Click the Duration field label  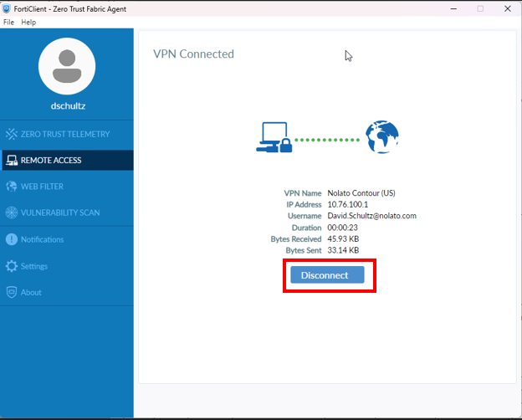coord(307,228)
